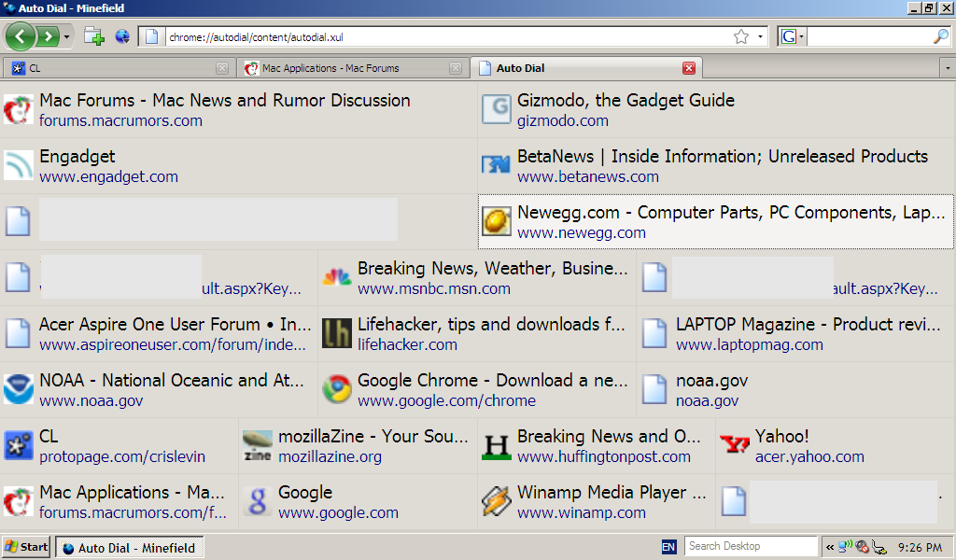This screenshot has width=956, height=560.
Task: Open the Windows Start menu
Action: pos(25,547)
